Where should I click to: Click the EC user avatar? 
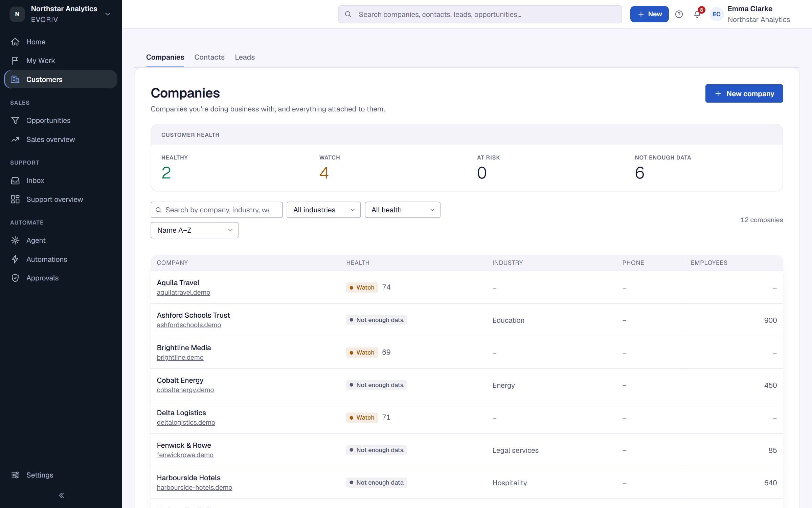click(716, 14)
